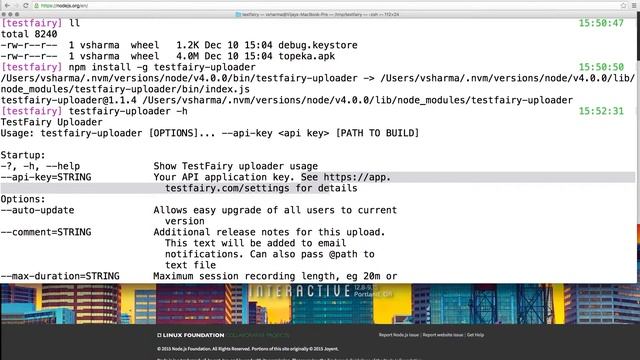The height and width of the screenshot is (360, 640).
Task: Click the testfairy.com/settings URL text
Action: (x=227, y=188)
